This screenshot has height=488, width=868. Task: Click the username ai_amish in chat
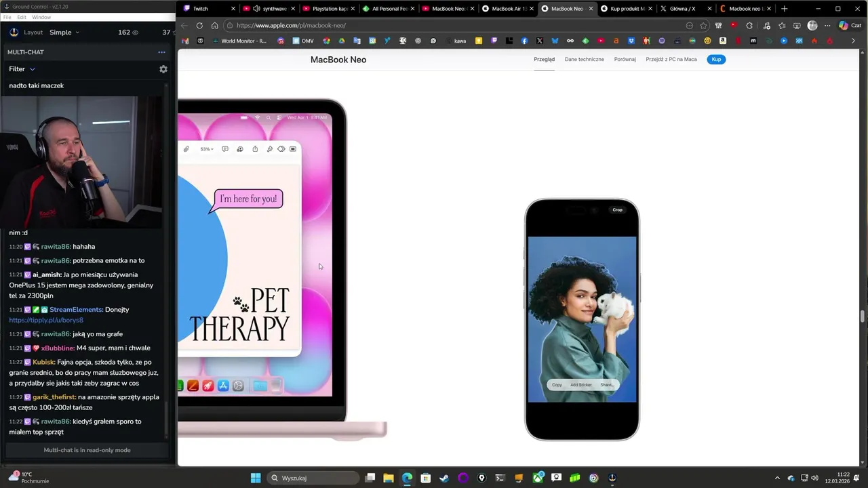click(47, 274)
